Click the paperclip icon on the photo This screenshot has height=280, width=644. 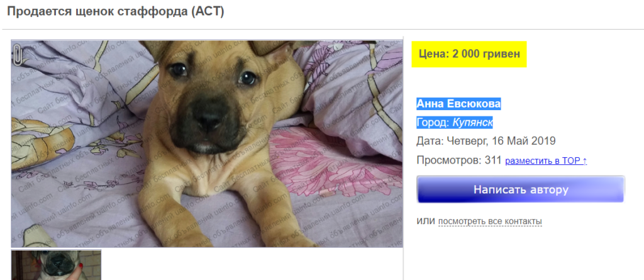pyautogui.click(x=17, y=55)
